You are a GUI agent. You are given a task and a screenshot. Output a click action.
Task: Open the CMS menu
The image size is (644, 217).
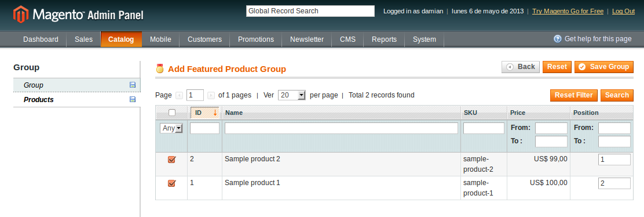(348, 39)
